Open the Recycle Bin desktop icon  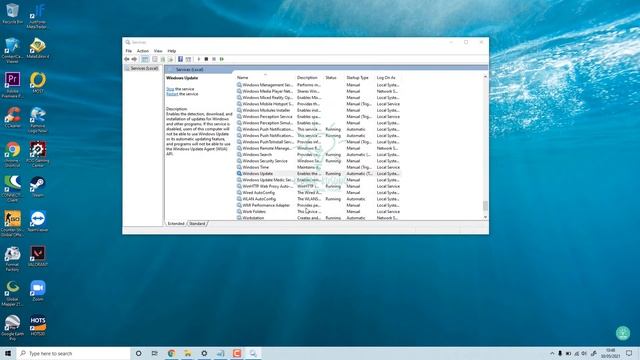point(12,13)
